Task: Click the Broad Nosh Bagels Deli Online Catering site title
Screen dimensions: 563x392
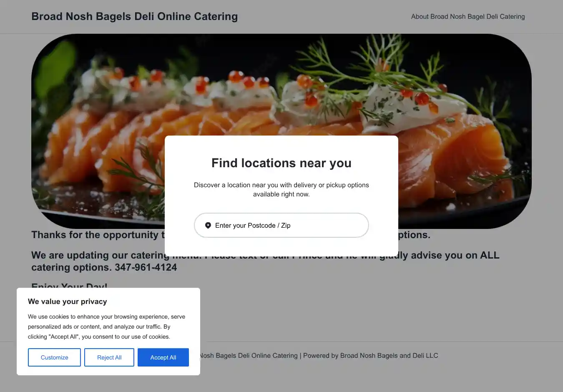Action: point(135,16)
